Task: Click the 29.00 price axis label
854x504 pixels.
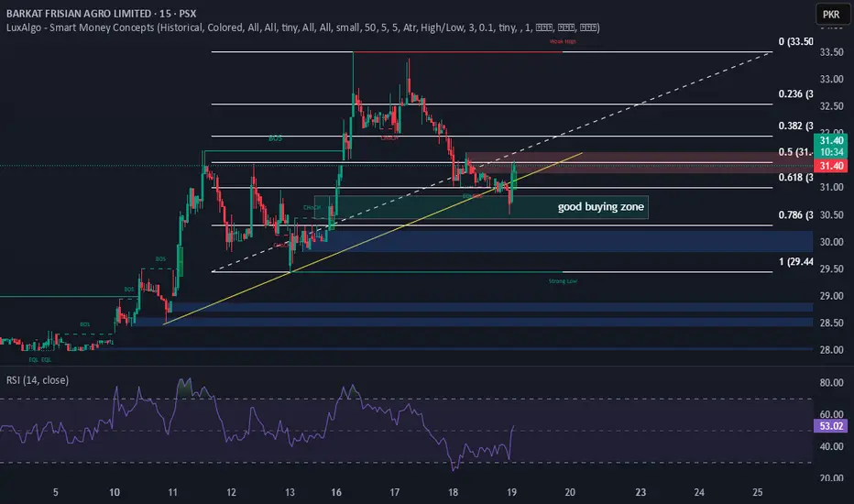Action: click(x=832, y=296)
